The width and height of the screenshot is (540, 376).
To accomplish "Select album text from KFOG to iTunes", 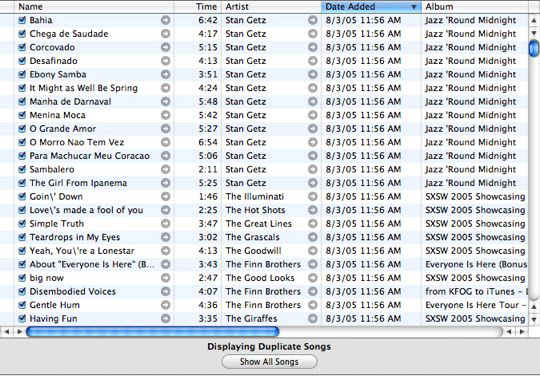I will (x=470, y=292).
